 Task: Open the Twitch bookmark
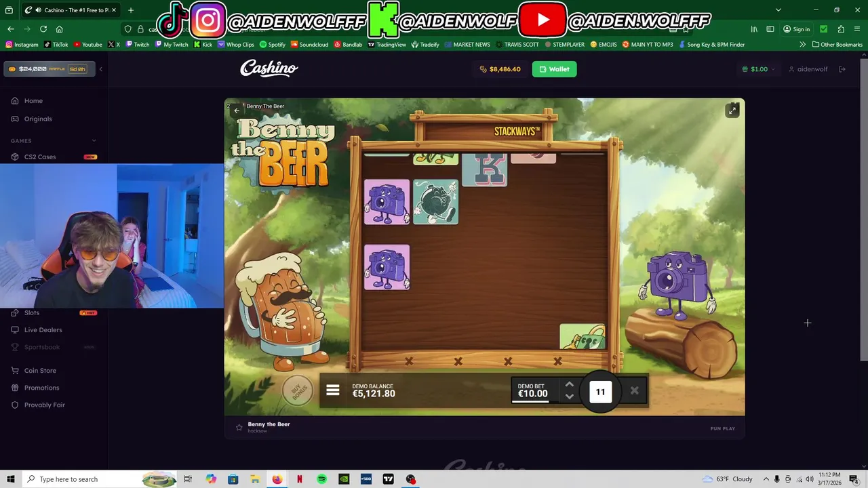click(137, 45)
